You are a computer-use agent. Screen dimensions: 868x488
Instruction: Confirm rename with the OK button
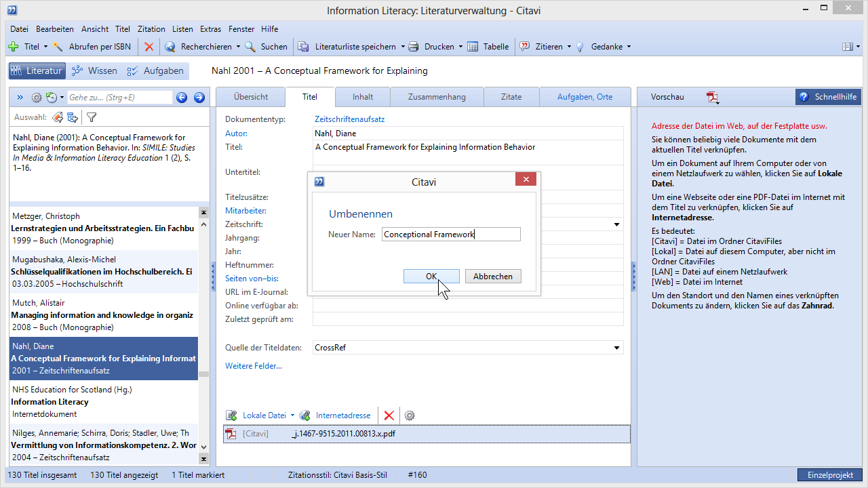[x=431, y=276]
